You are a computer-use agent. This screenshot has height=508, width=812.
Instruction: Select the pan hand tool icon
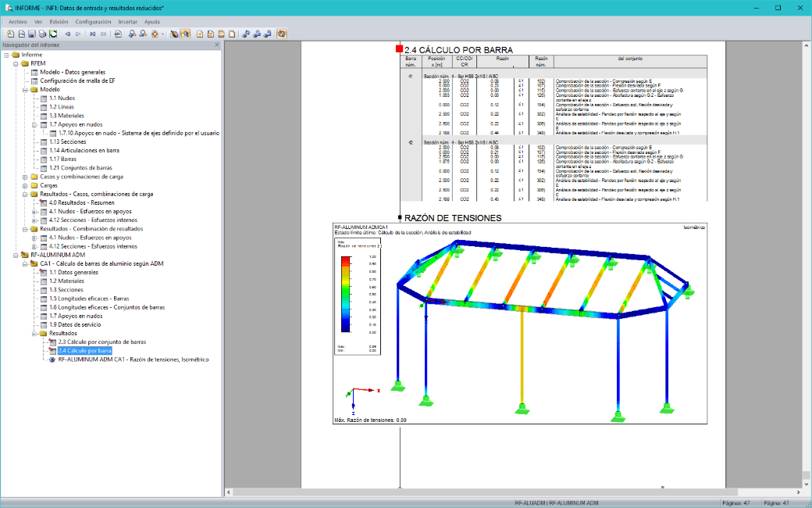click(175, 34)
